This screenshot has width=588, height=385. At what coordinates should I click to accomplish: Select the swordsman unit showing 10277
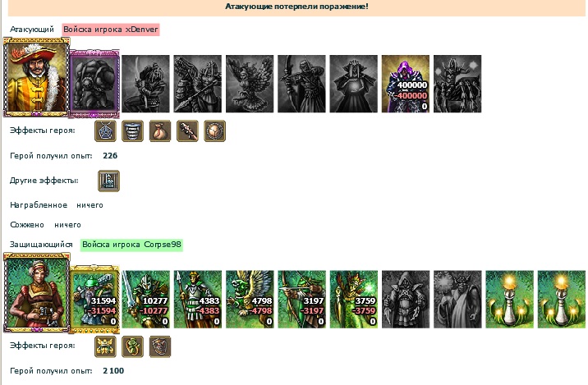point(146,299)
